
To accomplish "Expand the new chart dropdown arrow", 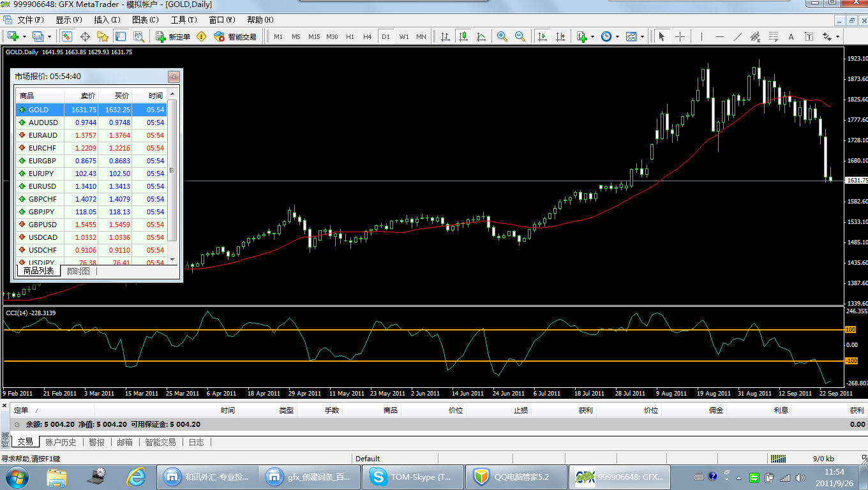I will coord(24,36).
